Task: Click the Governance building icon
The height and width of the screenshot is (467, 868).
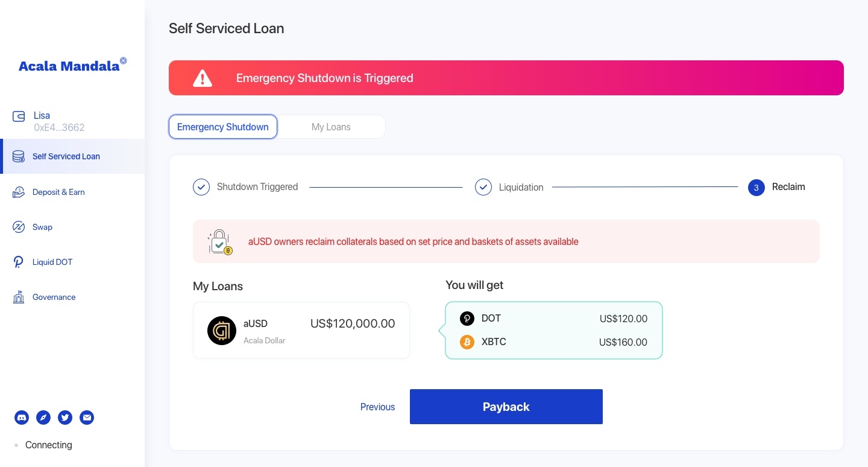Action: point(19,297)
